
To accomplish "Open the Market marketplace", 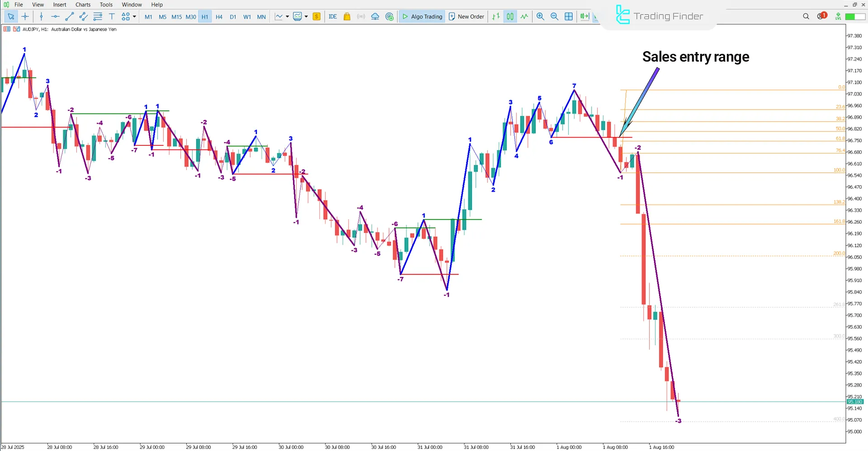I will (346, 16).
